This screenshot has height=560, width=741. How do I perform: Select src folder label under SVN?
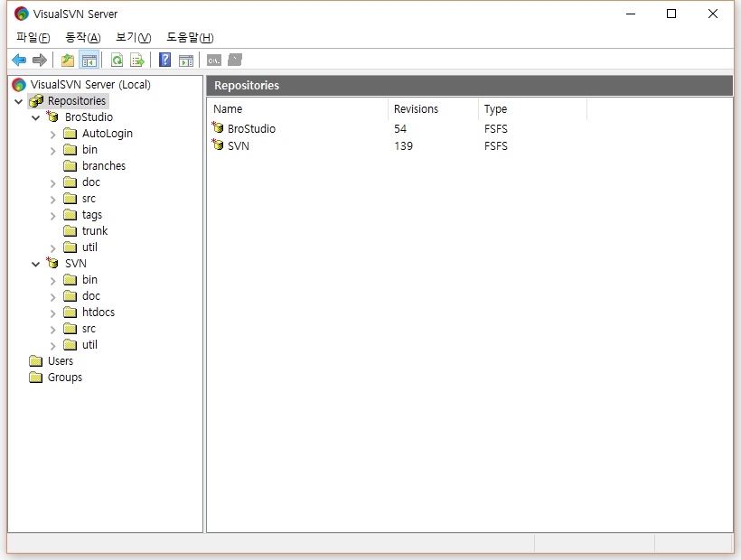tap(89, 329)
